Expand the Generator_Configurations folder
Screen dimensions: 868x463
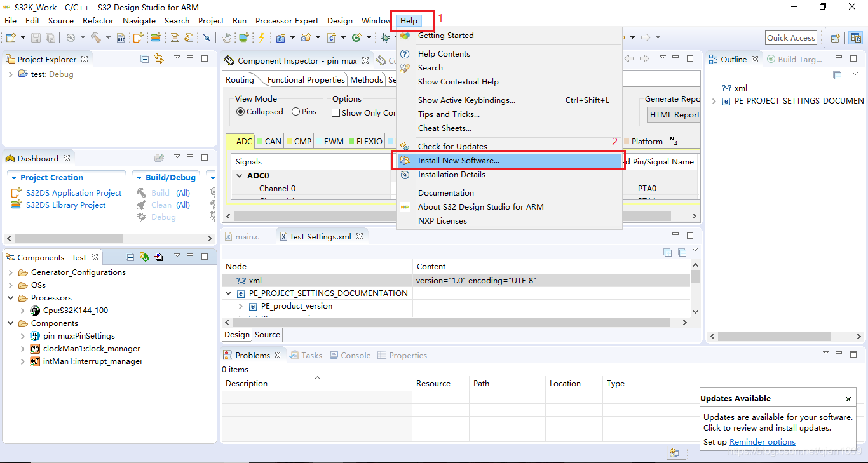point(11,272)
